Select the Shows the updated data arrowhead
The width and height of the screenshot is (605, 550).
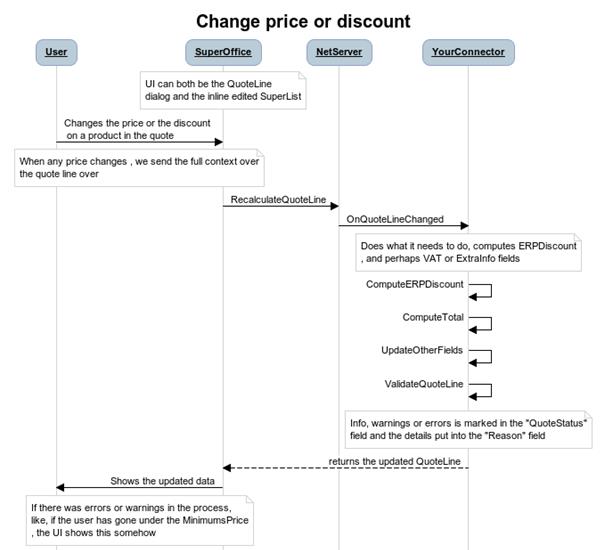point(60,487)
